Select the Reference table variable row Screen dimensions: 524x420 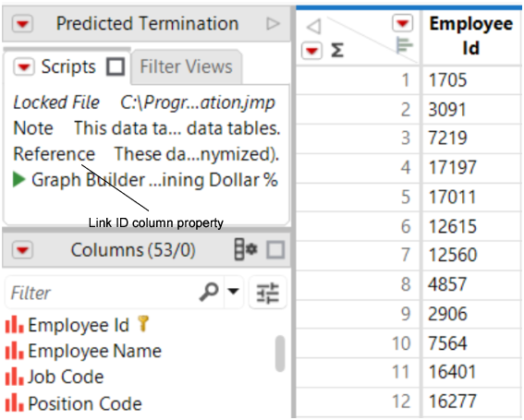146,154
